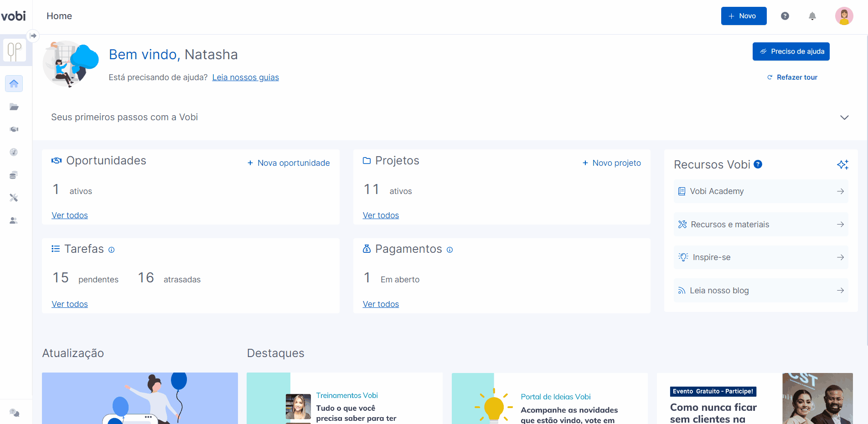Open Vobi Academy resource

pos(761,191)
